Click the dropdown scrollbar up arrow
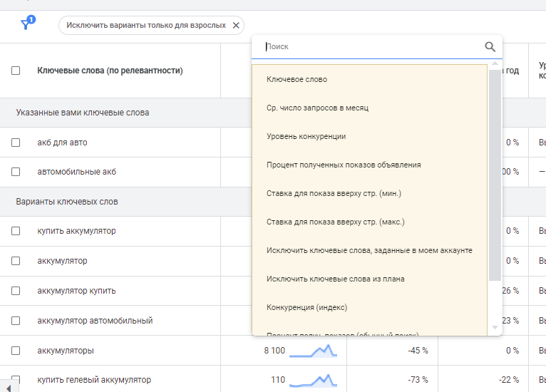Viewport: 546px width, 392px height. coord(495,63)
